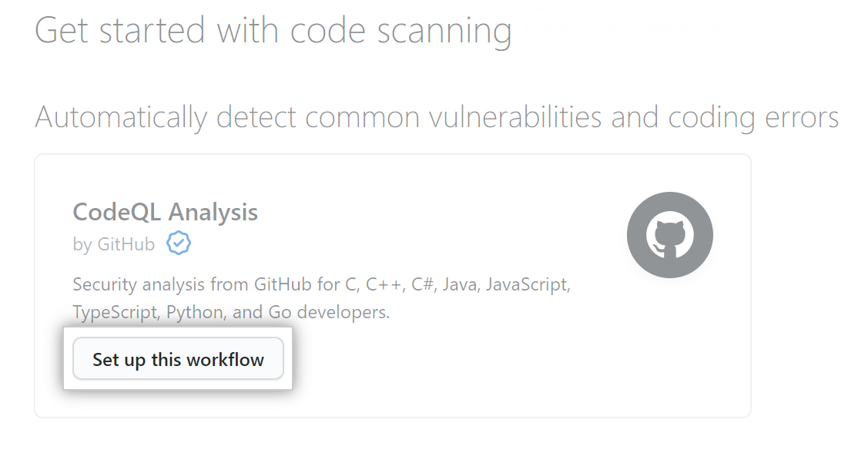Viewport: 868px width, 450px height.
Task: Select the CodeQL Analysis workflow card
Action: pos(393,285)
